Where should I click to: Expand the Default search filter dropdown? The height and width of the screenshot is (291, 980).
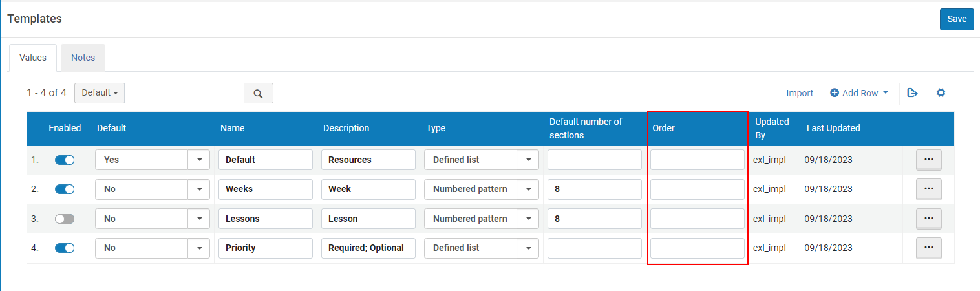coord(100,93)
